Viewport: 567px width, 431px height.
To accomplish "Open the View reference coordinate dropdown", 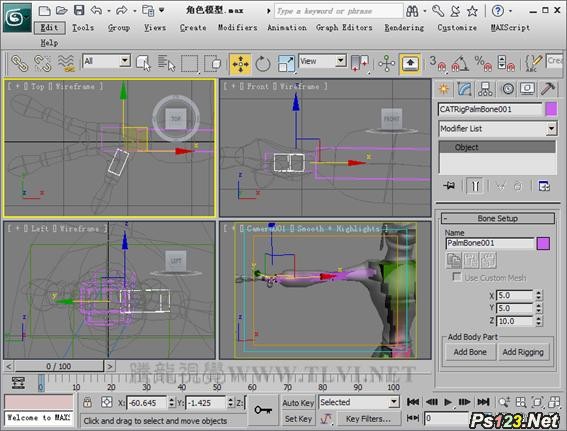I will coord(323,61).
